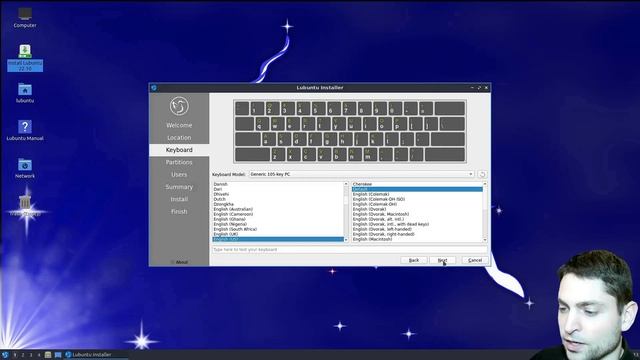Click Next to continue installation
The height and width of the screenshot is (360, 640).
[442, 260]
